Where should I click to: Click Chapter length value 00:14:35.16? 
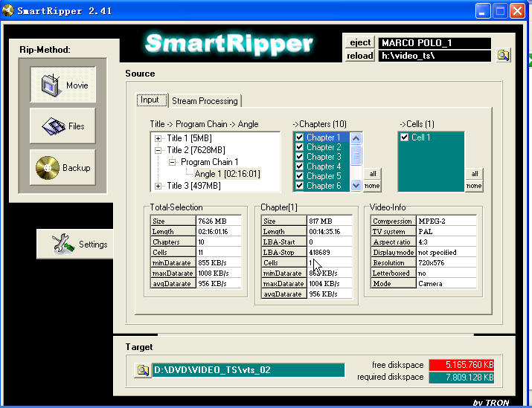pos(329,231)
